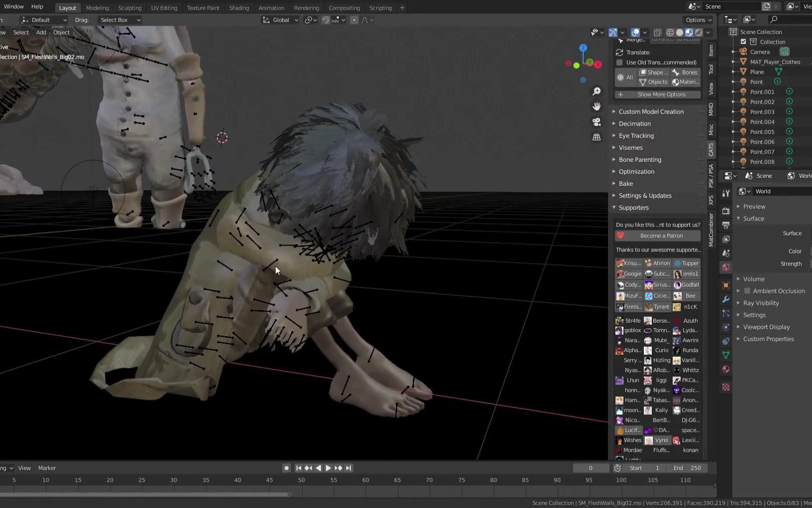Open Material properties tab icon

(726, 369)
